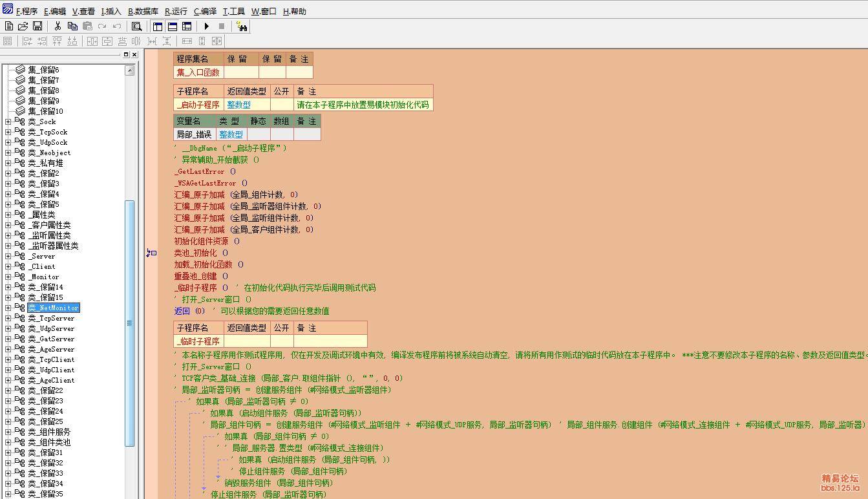This screenshot has width=868, height=499.
Task: Open the C.编译 menu
Action: 206,12
